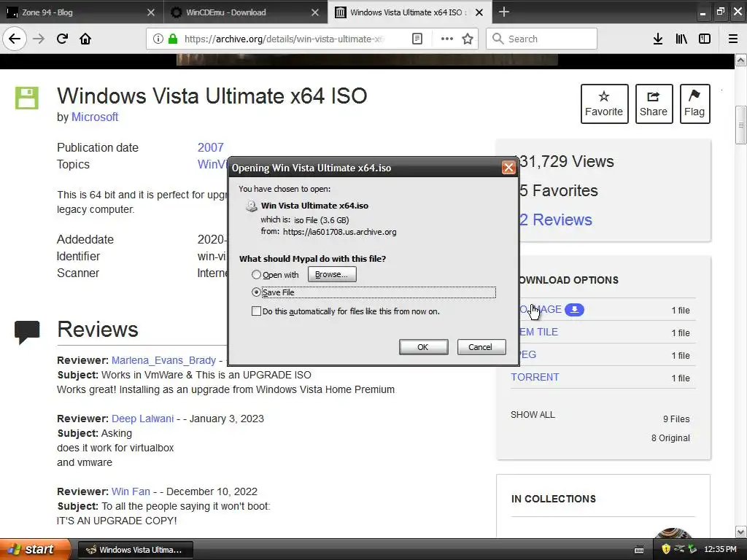Click the Reviews speech bubble icon

[27, 332]
